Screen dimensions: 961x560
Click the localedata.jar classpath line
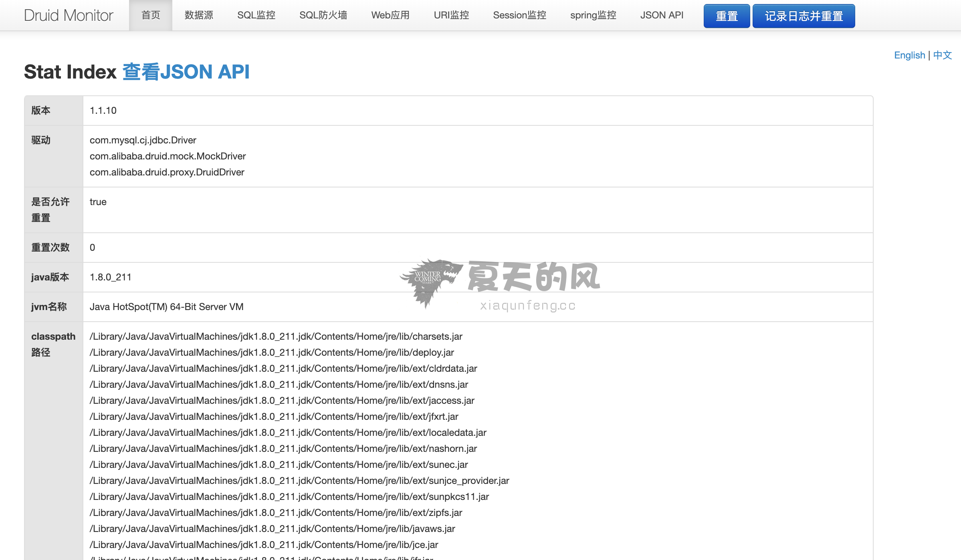click(x=288, y=433)
